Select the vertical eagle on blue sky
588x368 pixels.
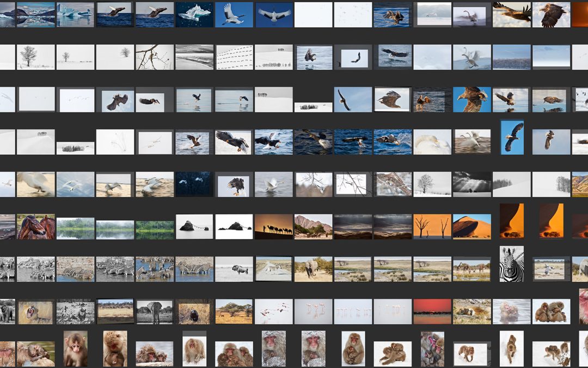point(512,137)
